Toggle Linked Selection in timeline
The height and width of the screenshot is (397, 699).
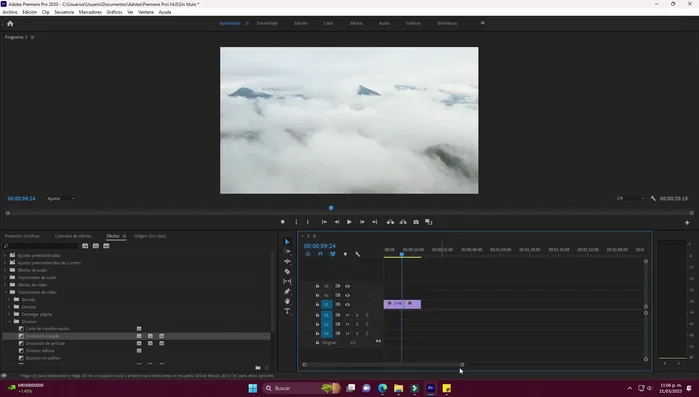coord(333,254)
